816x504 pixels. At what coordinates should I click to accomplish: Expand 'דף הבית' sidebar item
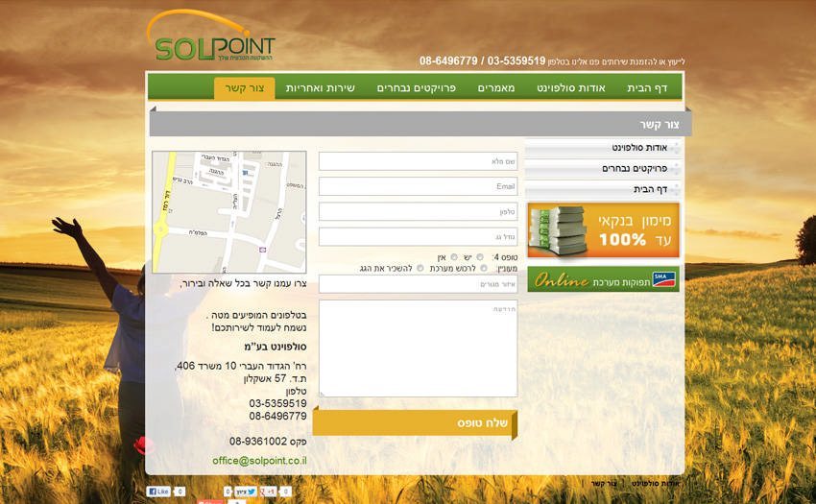[x=604, y=189]
